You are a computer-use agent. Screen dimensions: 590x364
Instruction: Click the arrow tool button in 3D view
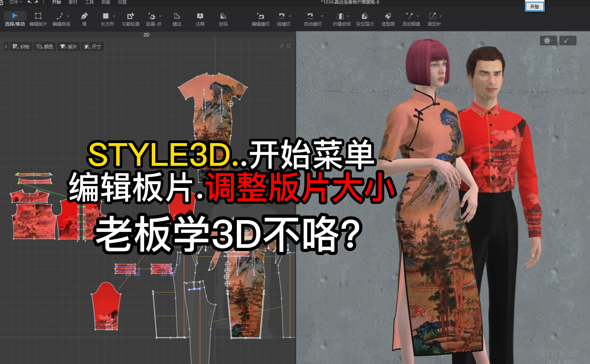click(566, 41)
